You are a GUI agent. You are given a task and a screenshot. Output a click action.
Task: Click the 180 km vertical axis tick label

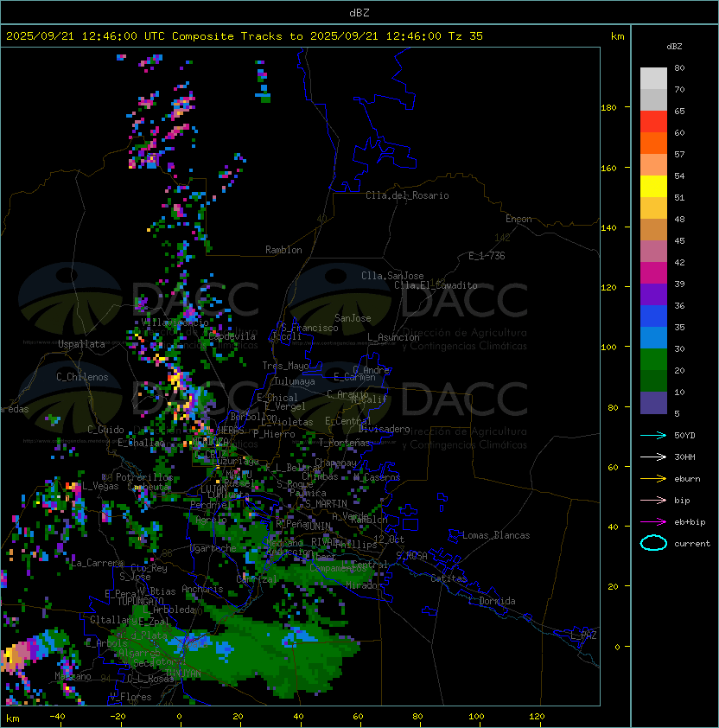(608, 108)
